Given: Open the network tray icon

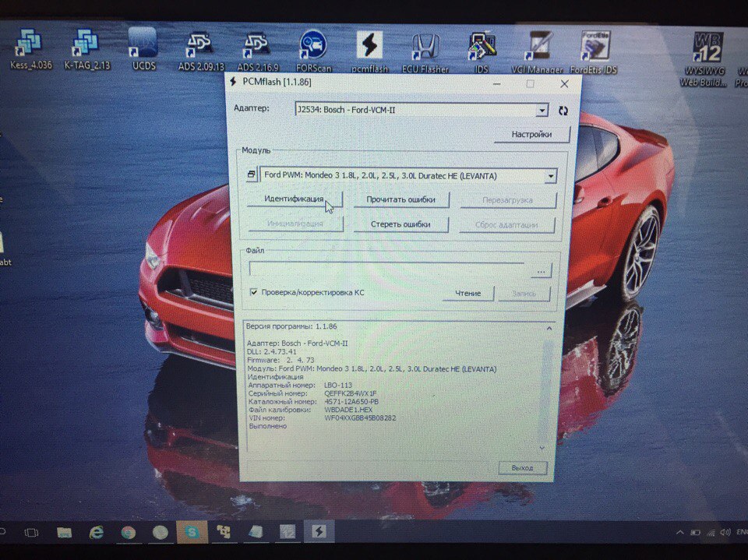Looking at the screenshot, I should [x=711, y=532].
